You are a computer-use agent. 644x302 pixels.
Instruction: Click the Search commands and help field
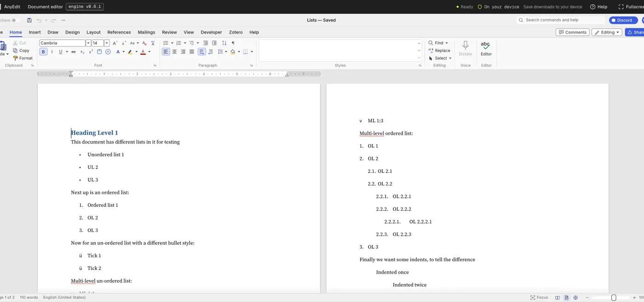click(x=561, y=20)
